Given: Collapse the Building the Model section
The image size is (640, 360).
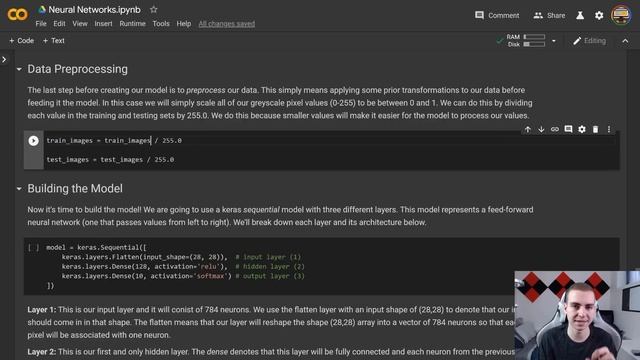Looking at the screenshot, I should (19, 189).
